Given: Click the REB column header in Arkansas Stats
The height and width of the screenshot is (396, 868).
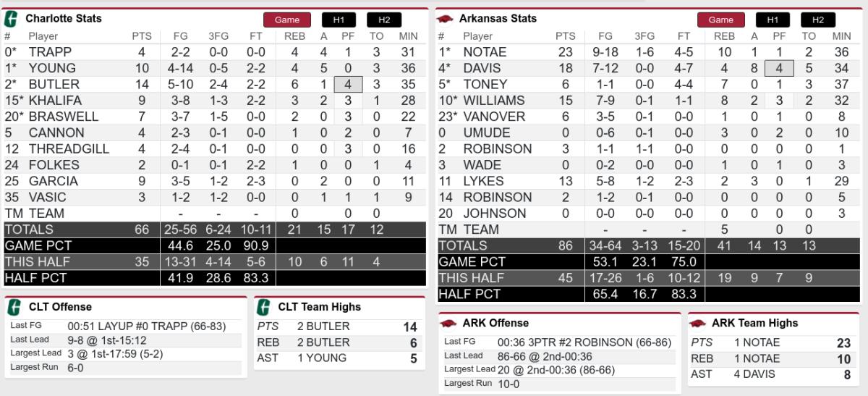Looking at the screenshot, I should pyautogui.click(x=724, y=36).
